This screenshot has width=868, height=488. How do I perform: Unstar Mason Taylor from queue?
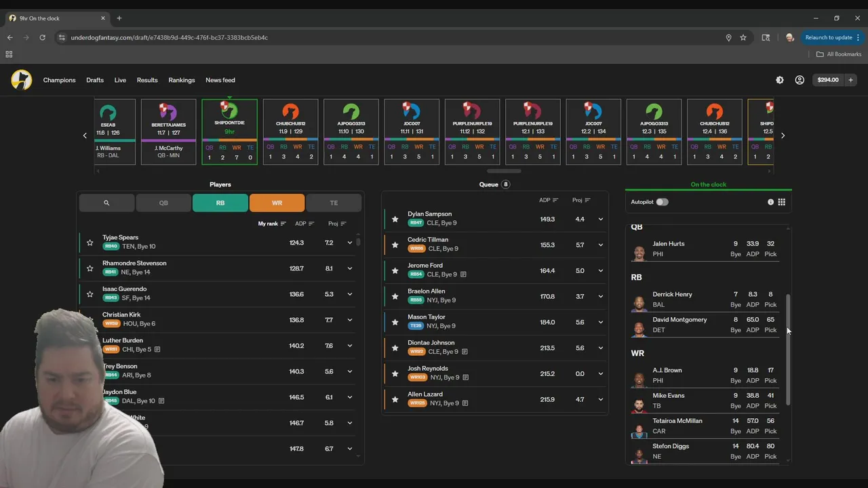(395, 323)
